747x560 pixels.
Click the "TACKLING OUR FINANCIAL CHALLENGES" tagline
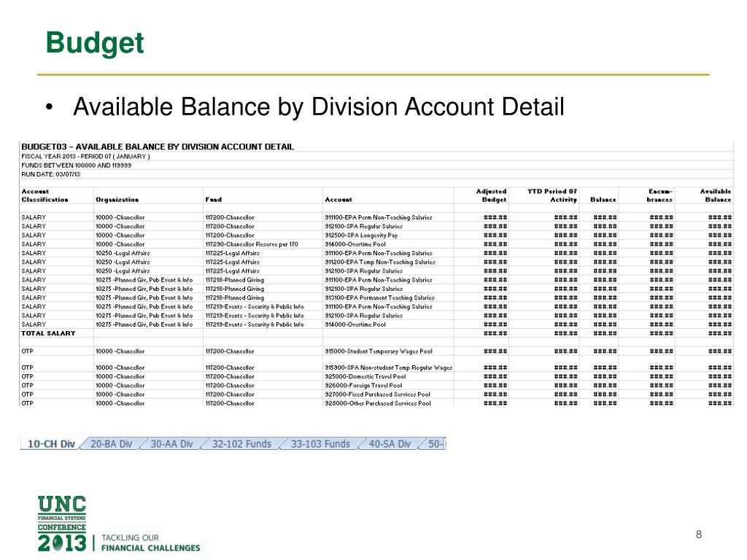coord(150,542)
